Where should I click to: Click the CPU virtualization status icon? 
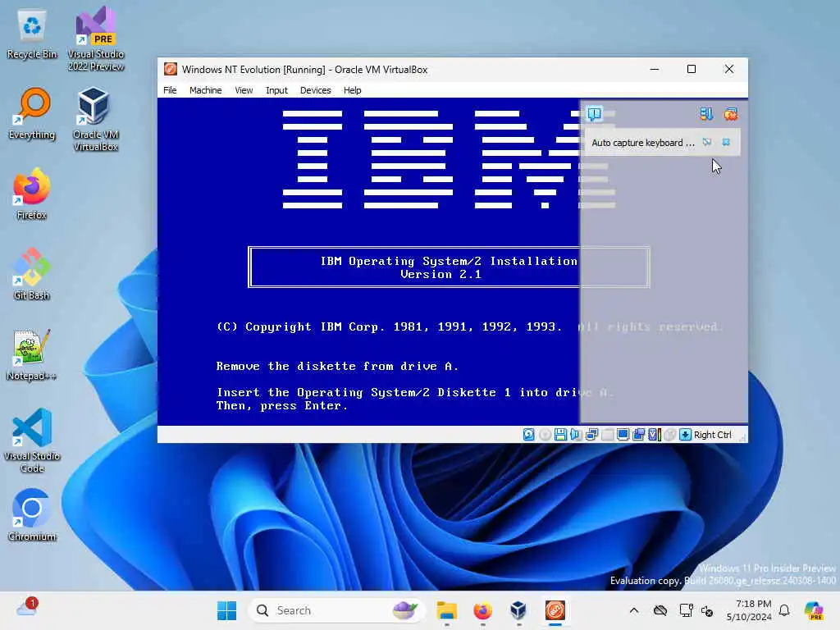coord(654,435)
